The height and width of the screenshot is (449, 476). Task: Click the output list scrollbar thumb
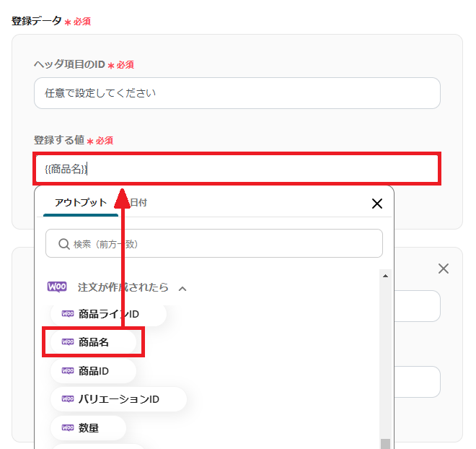click(x=386, y=443)
